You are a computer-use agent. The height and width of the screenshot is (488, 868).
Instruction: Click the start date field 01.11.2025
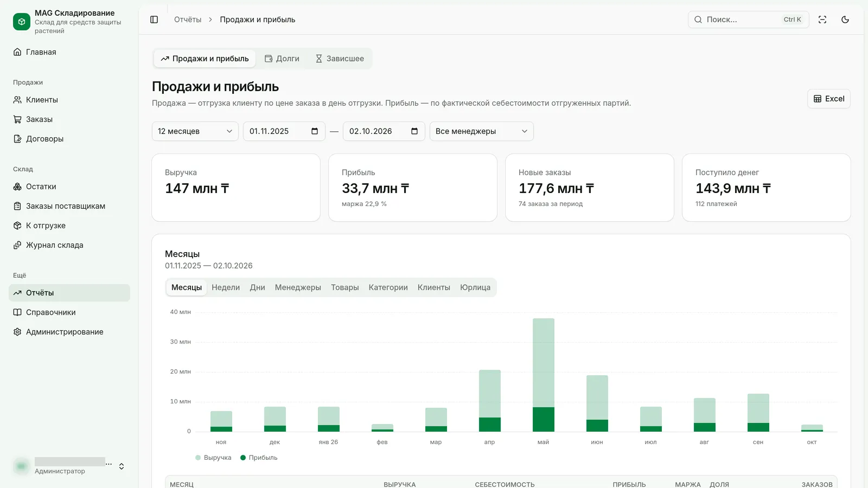tap(284, 131)
